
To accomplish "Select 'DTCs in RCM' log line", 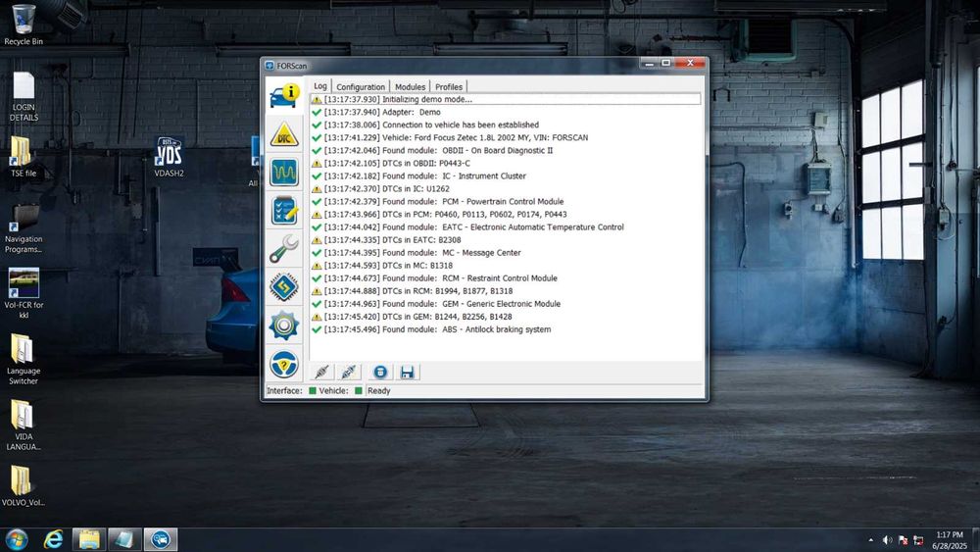I will click(505, 291).
